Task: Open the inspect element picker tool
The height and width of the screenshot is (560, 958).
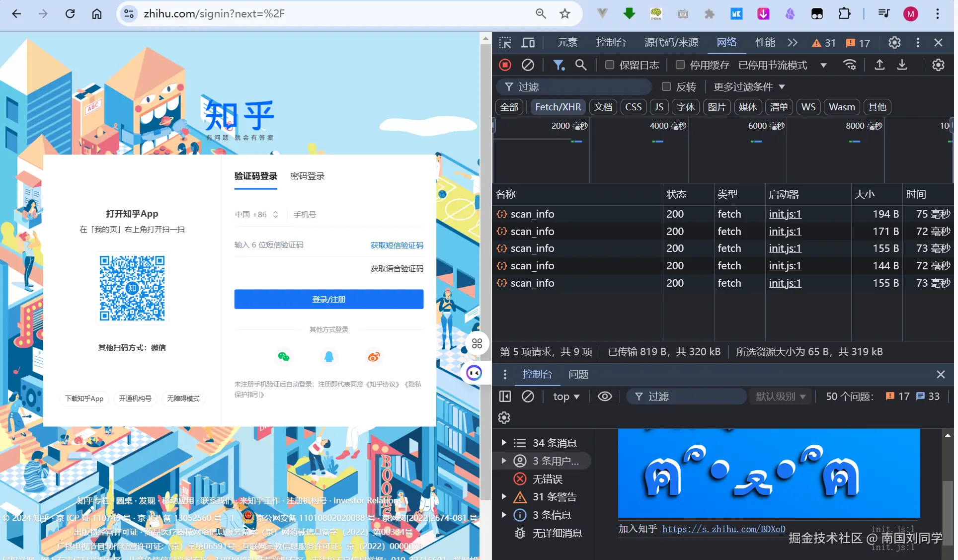Action: 505,43
